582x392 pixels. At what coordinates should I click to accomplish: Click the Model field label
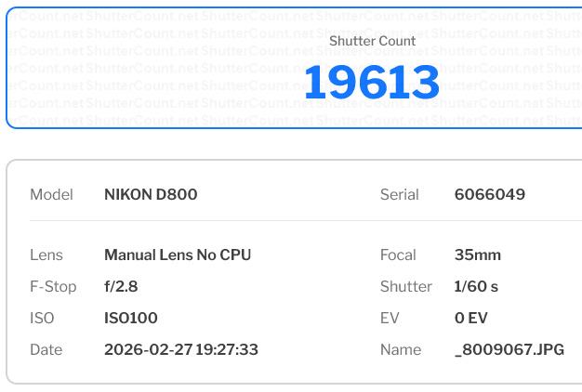coord(51,195)
